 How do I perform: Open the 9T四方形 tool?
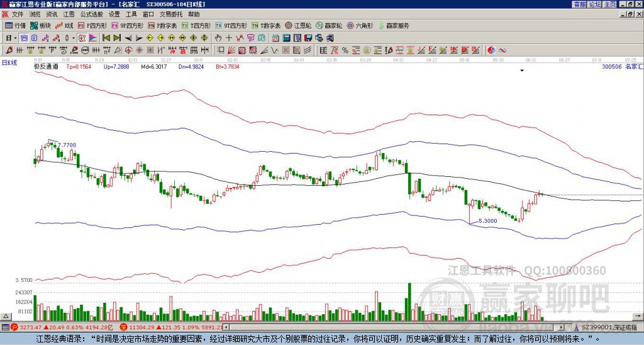coord(231,25)
